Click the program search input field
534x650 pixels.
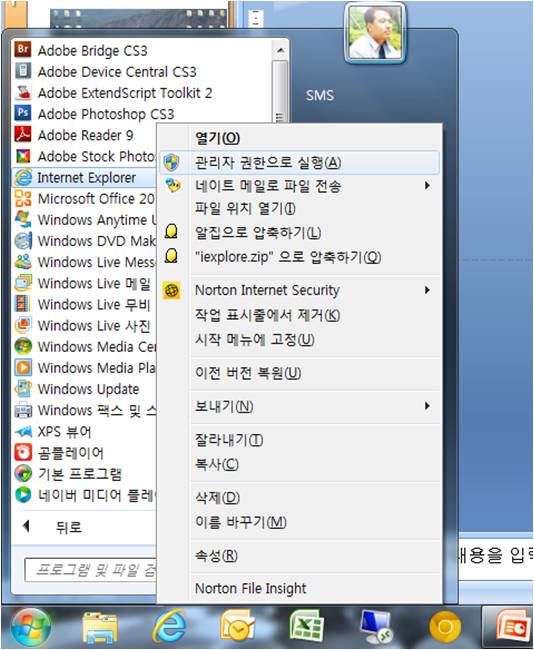90,570
